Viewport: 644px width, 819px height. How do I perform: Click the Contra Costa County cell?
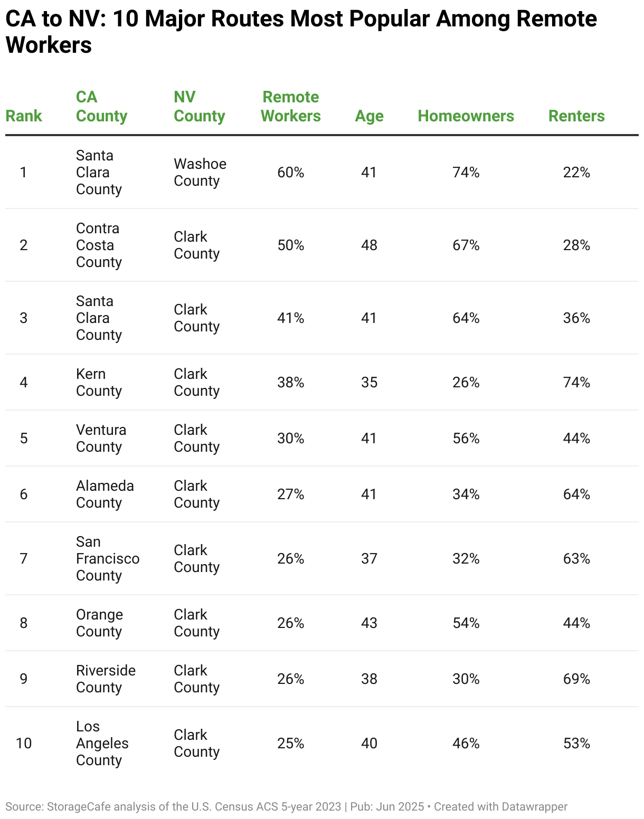(x=99, y=245)
